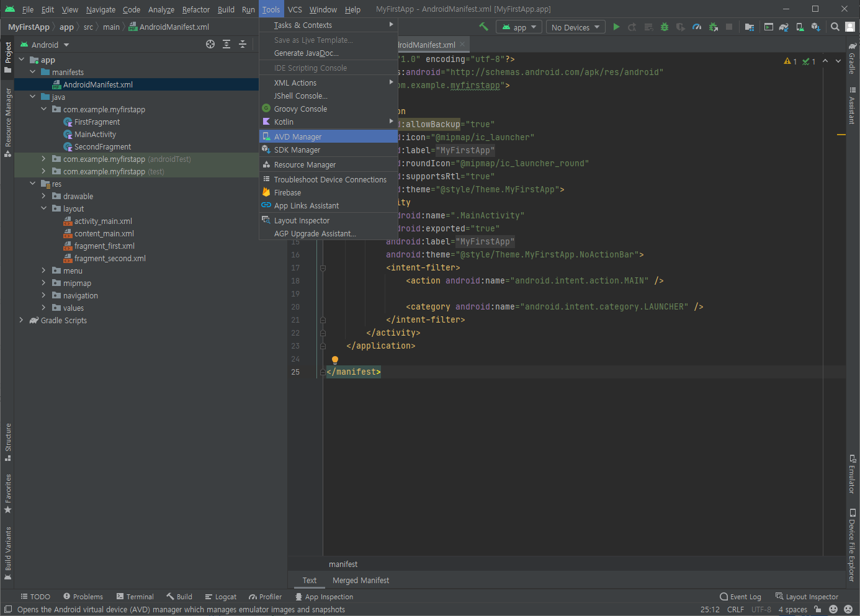Select AVD Manager from Tools menu
Image resolution: width=860 pixels, height=616 pixels.
(x=328, y=136)
